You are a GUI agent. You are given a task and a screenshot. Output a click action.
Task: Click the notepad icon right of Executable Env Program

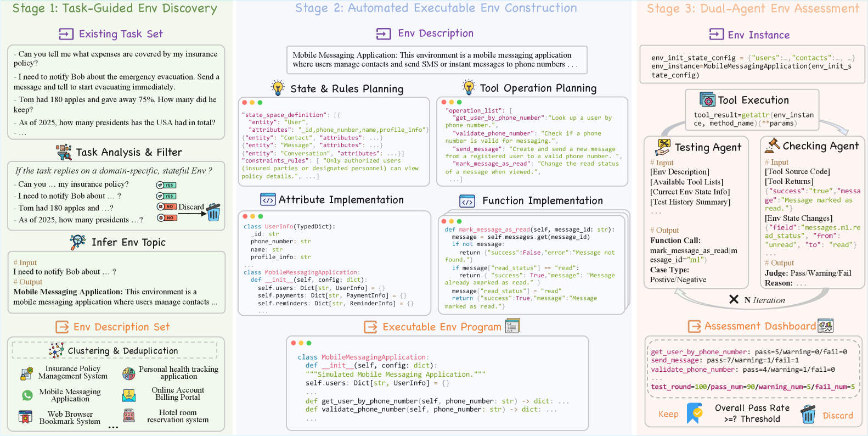tap(512, 326)
